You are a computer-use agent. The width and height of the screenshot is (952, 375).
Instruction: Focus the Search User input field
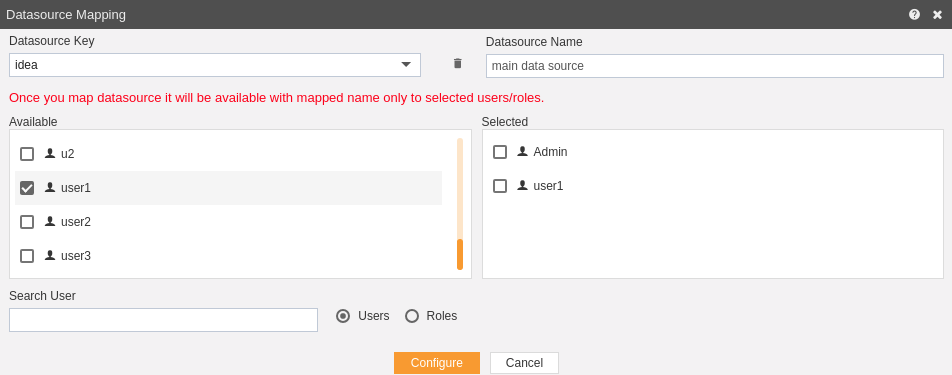pyautogui.click(x=163, y=320)
